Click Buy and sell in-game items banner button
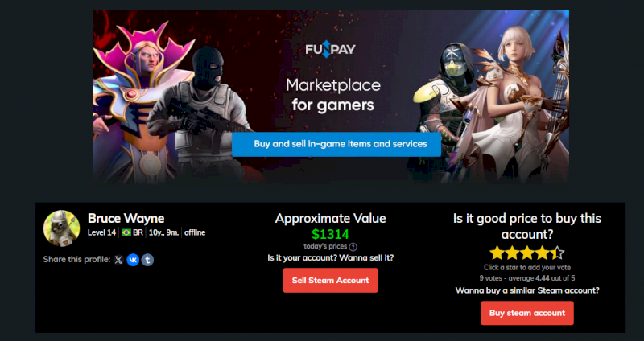 336,144
